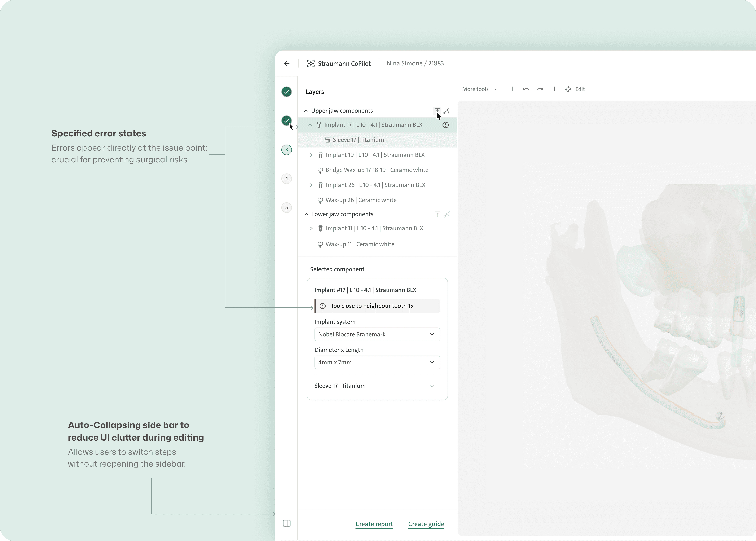Click align-top icon for Lower jaw components
The image size is (756, 541).
(438, 215)
